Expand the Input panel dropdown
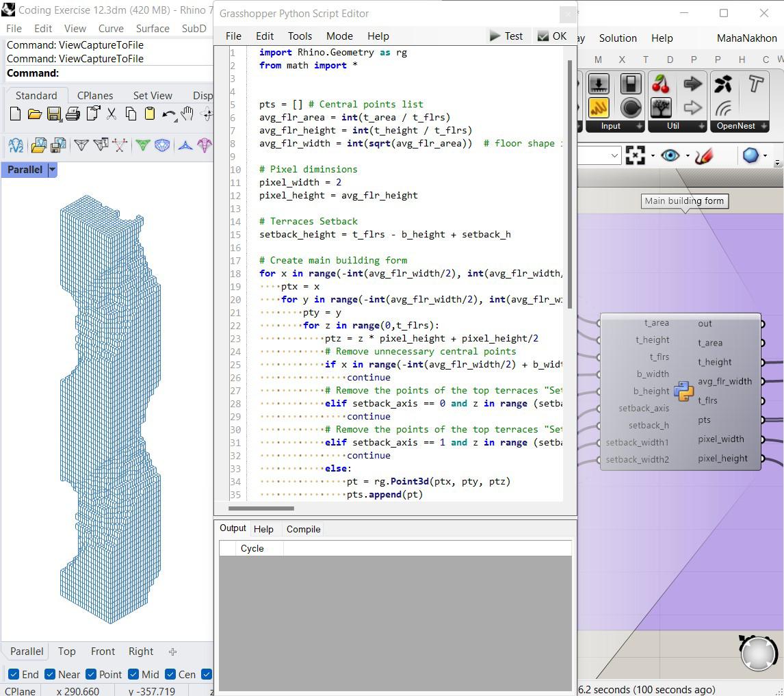Screen dimensions: 784x696 tap(639, 126)
